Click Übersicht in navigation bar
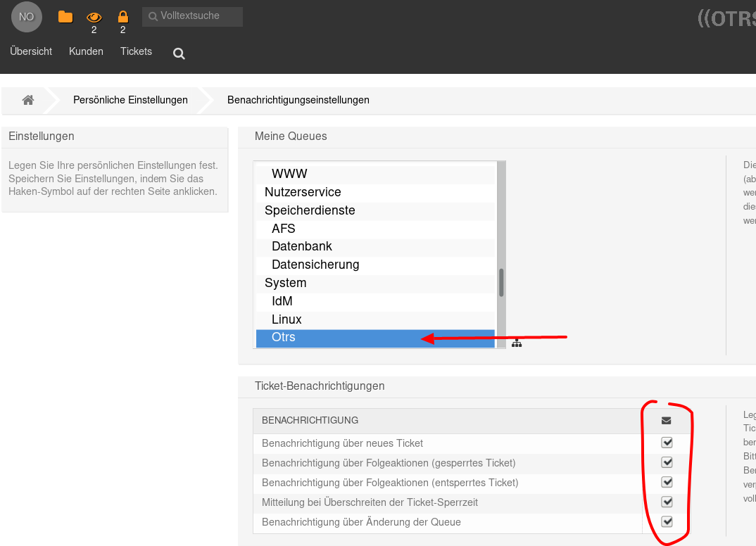This screenshot has width=756, height=546. (31, 51)
